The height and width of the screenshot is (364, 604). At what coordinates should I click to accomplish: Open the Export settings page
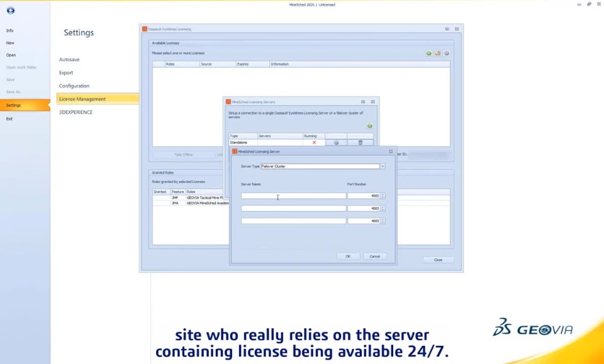pyautogui.click(x=66, y=73)
